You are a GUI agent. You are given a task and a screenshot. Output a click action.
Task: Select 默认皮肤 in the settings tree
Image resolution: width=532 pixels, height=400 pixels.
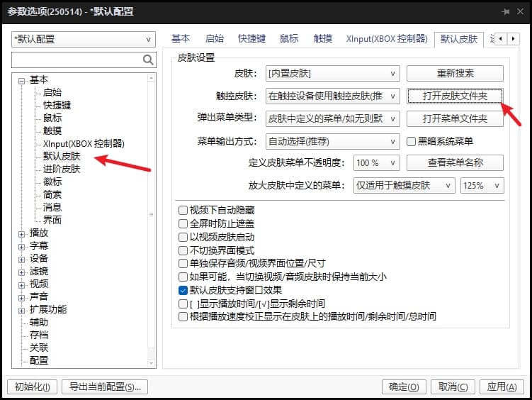pos(62,156)
